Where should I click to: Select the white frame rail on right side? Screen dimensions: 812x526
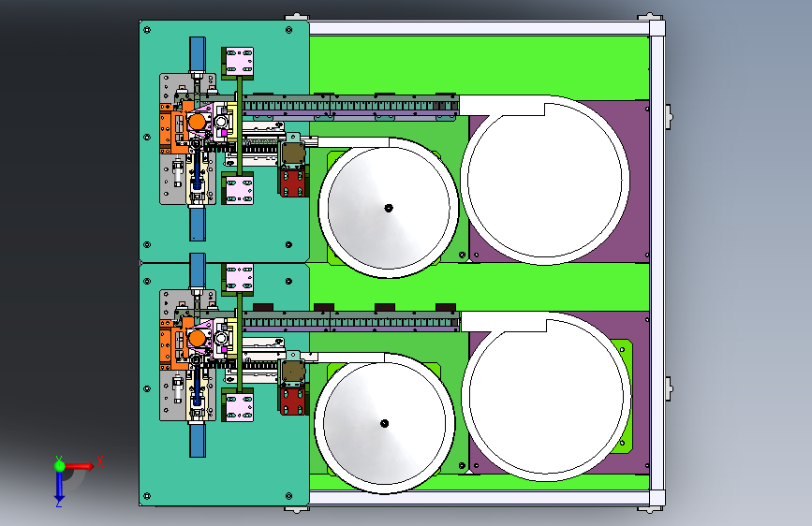(x=657, y=263)
